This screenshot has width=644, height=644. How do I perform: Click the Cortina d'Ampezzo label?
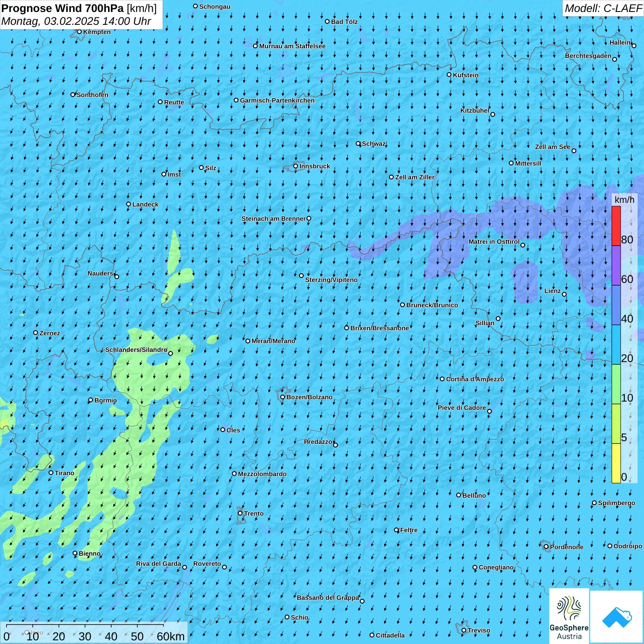pyautogui.click(x=475, y=379)
